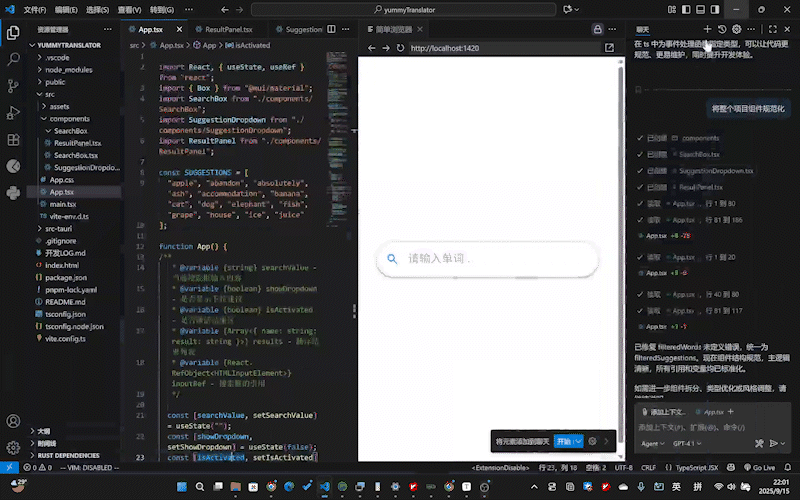Toggle the bottom panel layout button
Screen dimensions: 800x500
click(698, 9)
